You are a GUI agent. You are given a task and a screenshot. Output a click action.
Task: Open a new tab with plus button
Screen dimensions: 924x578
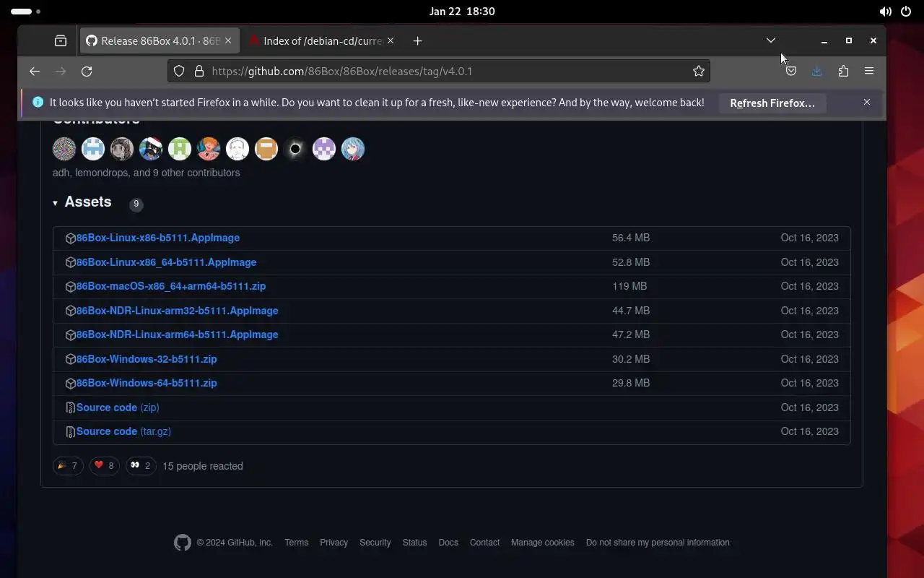coord(417,41)
